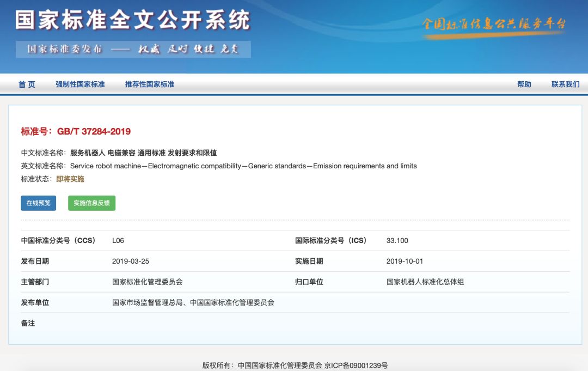Click the green 实施信息反馈 button

click(91, 203)
